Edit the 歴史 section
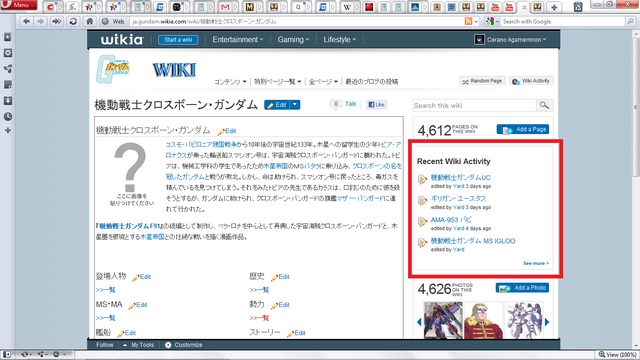The image size is (640, 360). click(280, 277)
